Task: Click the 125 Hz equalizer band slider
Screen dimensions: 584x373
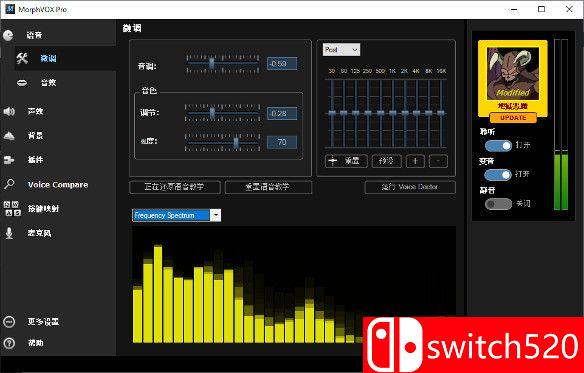Action: pyautogui.click(x=356, y=113)
